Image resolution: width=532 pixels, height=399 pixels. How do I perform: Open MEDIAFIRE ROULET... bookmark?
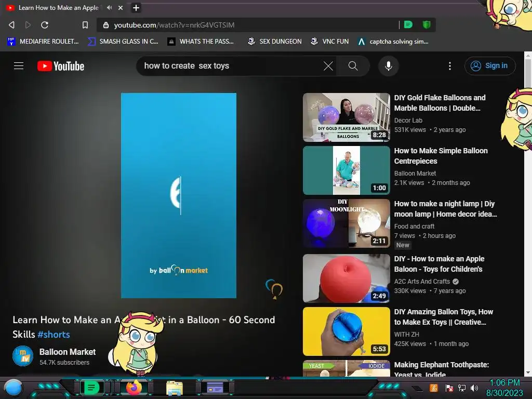click(x=43, y=42)
